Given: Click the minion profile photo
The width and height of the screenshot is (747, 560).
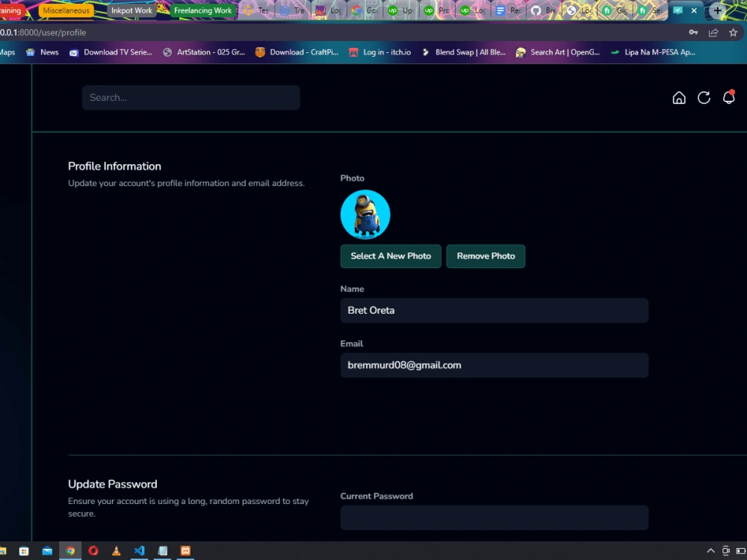Looking at the screenshot, I should click(365, 214).
